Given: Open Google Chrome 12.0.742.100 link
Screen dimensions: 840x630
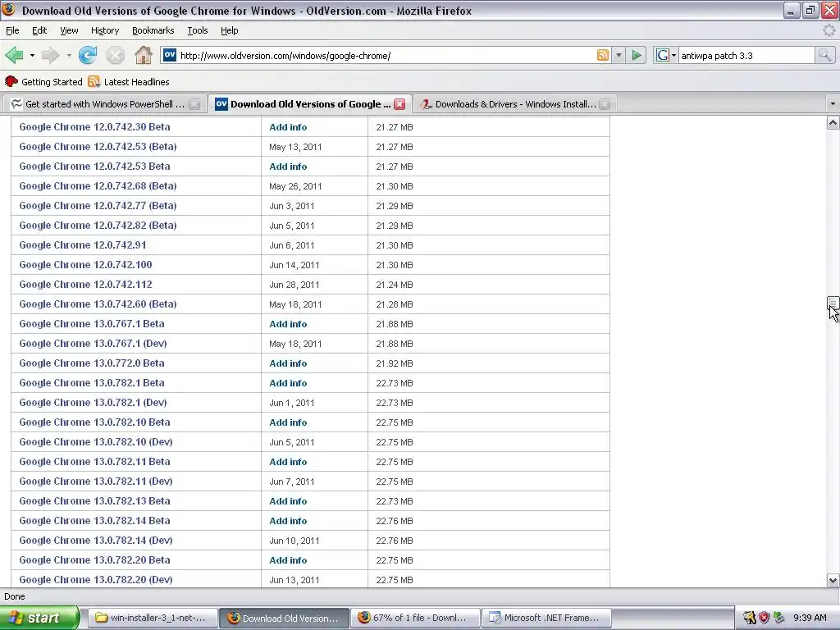Looking at the screenshot, I should (85, 265).
